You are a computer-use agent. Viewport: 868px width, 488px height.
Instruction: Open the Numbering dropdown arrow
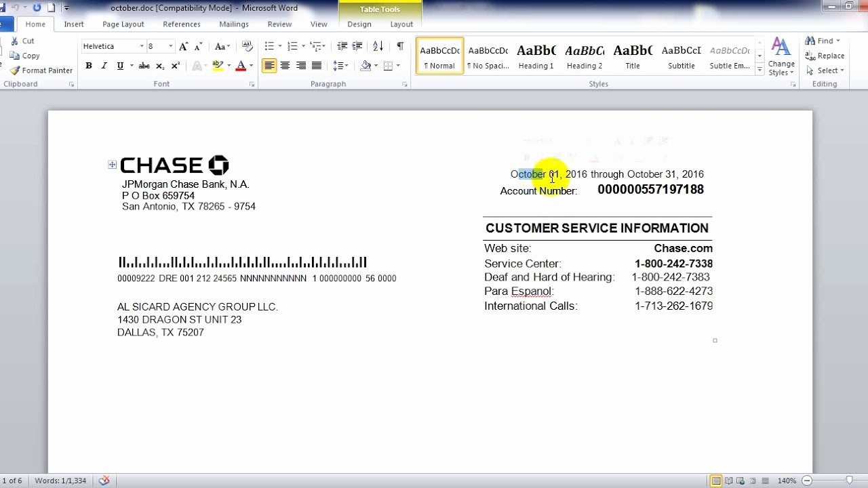[302, 47]
